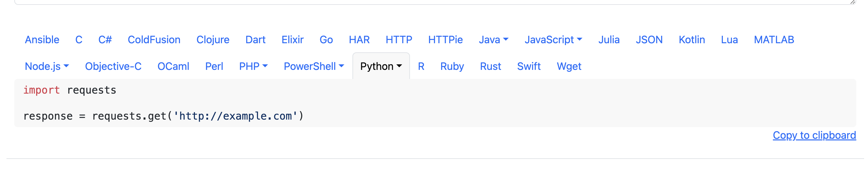
Task: Switch to the Perl tab
Action: [214, 66]
